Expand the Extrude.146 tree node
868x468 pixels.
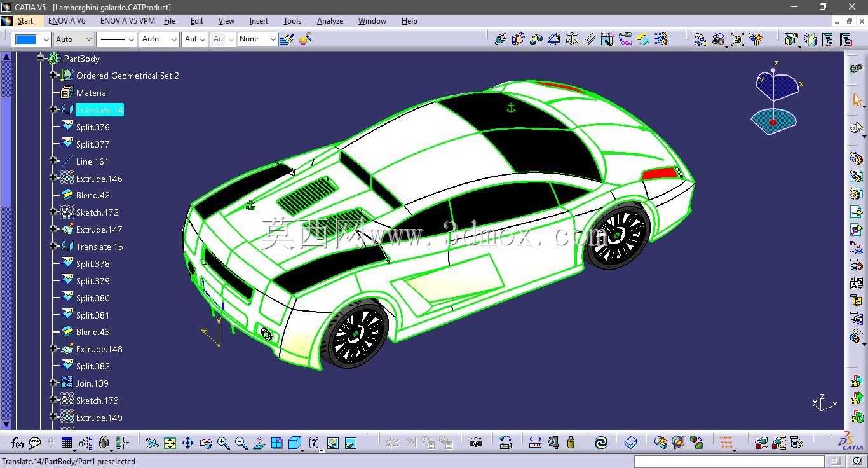click(53, 178)
